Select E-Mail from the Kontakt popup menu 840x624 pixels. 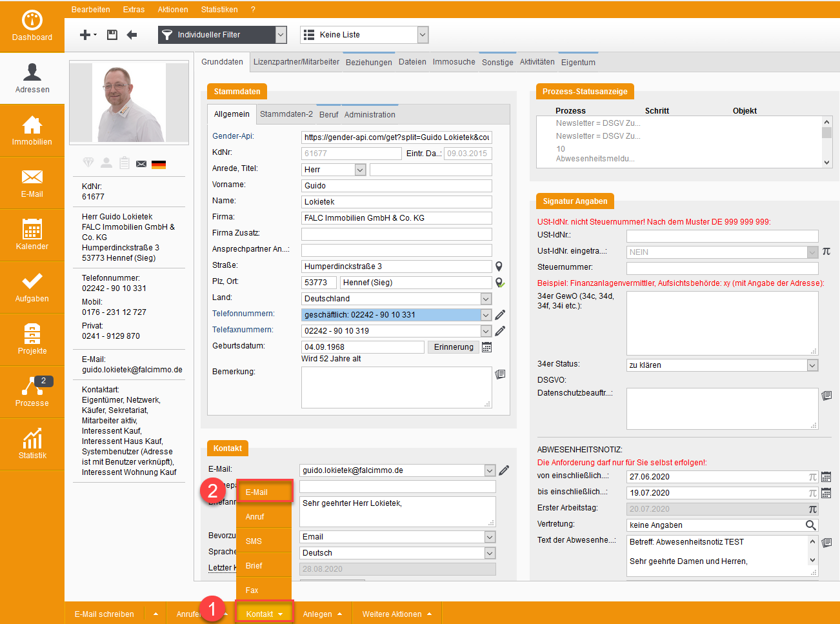coord(265,492)
